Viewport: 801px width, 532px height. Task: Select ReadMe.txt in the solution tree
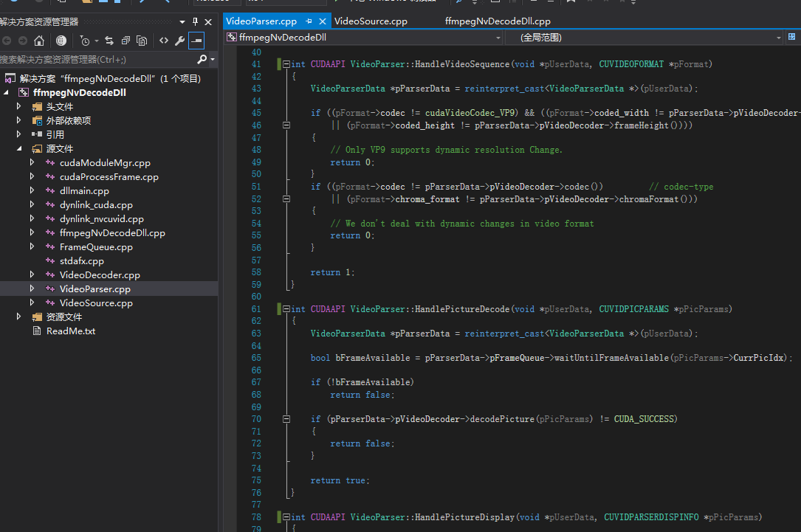pyautogui.click(x=70, y=331)
